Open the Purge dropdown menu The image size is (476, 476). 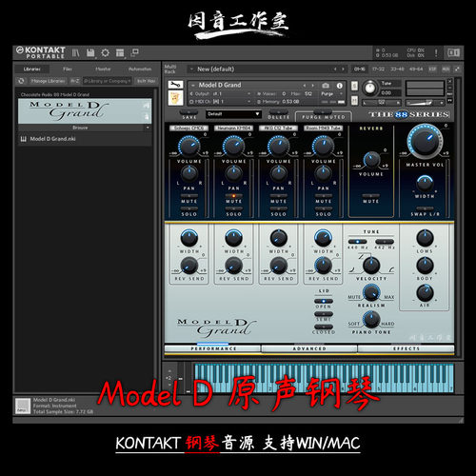332,93
